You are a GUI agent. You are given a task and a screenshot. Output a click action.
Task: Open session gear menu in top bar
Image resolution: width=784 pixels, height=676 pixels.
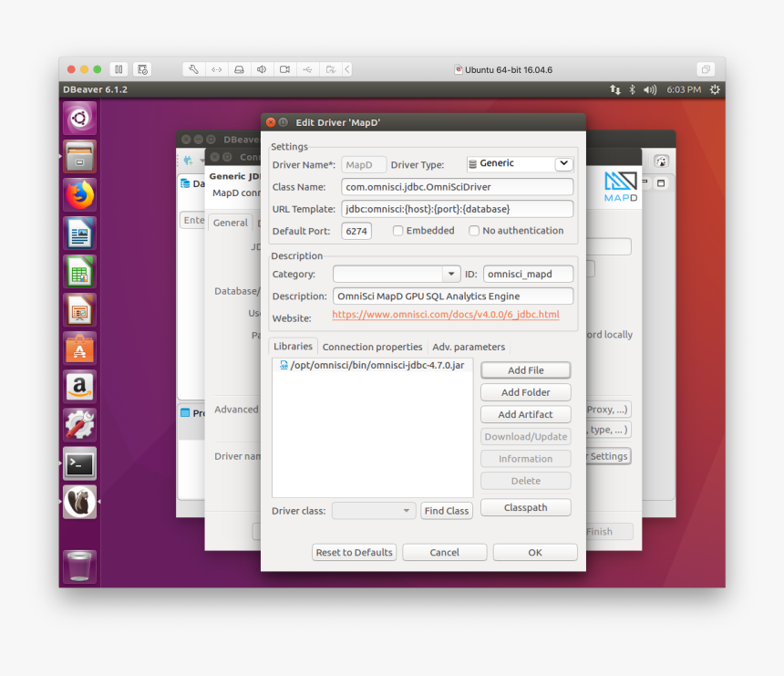715,89
